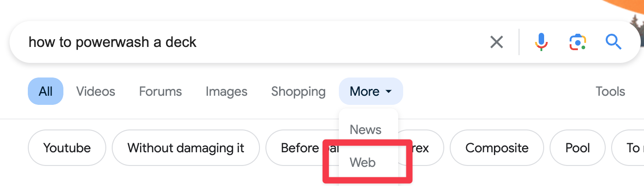Select the All results tab
644x186 pixels.
click(46, 92)
